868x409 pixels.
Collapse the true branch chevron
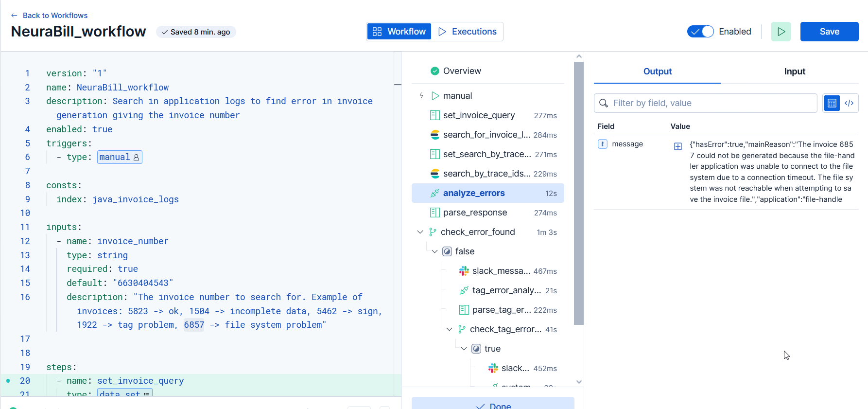pyautogui.click(x=464, y=349)
